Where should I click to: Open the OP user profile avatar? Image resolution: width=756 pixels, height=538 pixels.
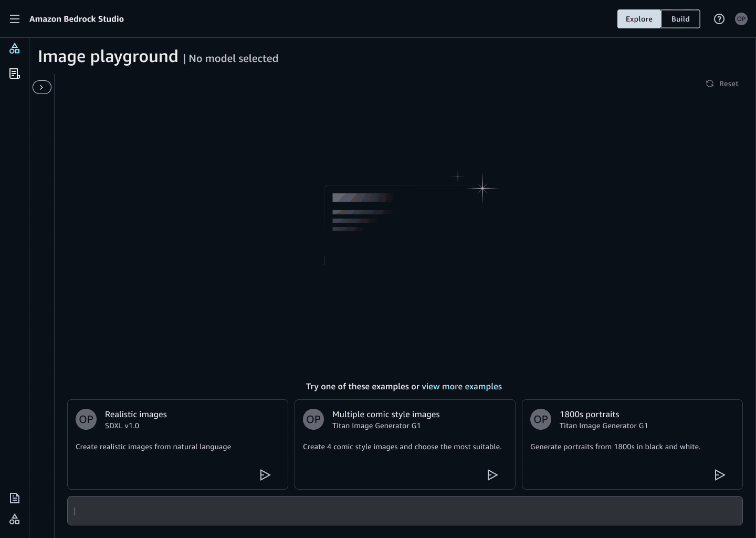(x=741, y=19)
